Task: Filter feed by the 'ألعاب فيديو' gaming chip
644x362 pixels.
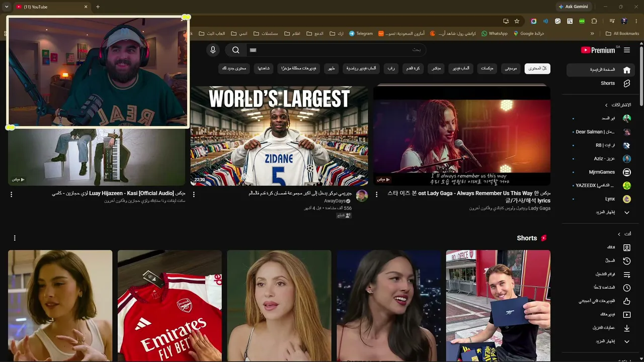Action: pyautogui.click(x=461, y=68)
